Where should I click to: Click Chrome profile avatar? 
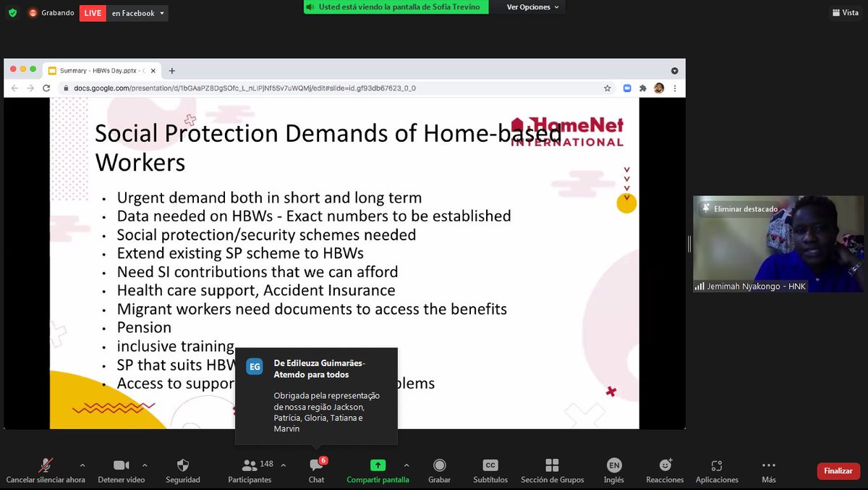(x=659, y=88)
